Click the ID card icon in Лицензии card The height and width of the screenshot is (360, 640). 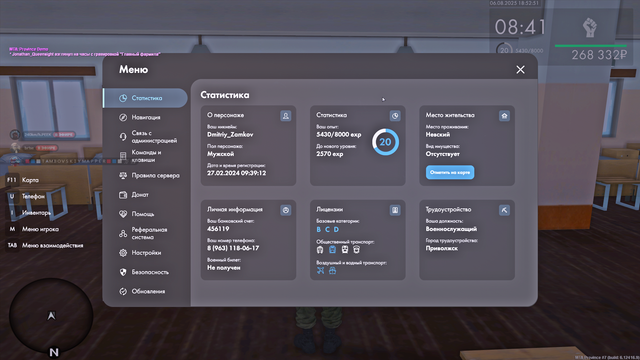(395, 210)
